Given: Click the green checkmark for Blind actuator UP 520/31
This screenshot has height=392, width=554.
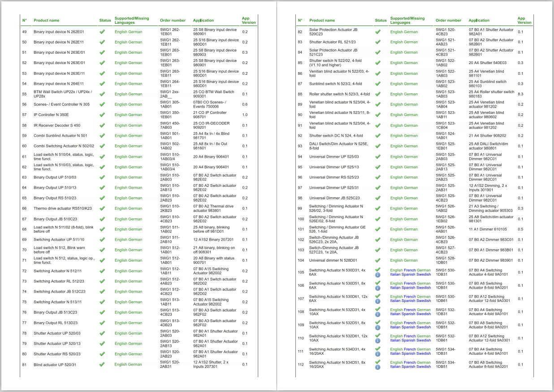Looking at the screenshot, I should click(x=102, y=364).
